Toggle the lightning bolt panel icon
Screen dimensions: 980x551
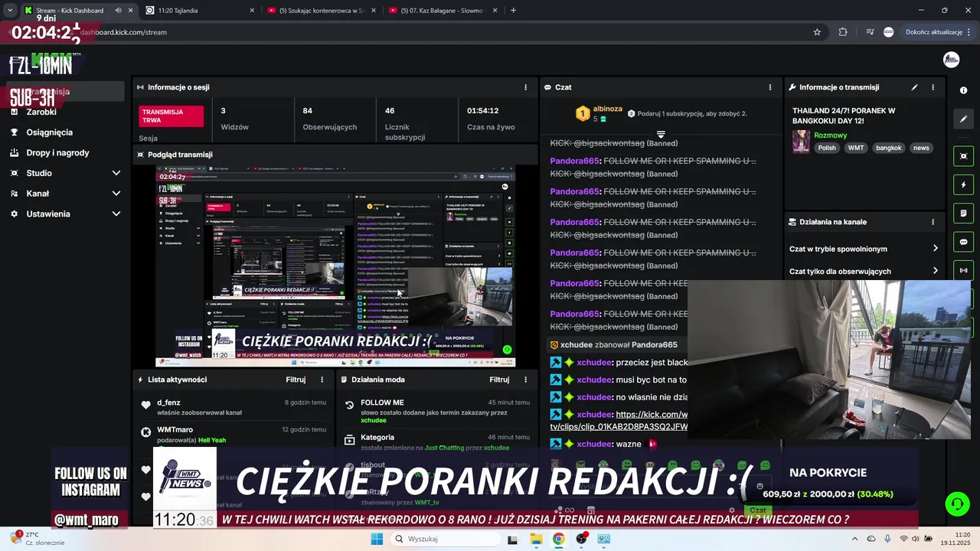click(x=963, y=184)
